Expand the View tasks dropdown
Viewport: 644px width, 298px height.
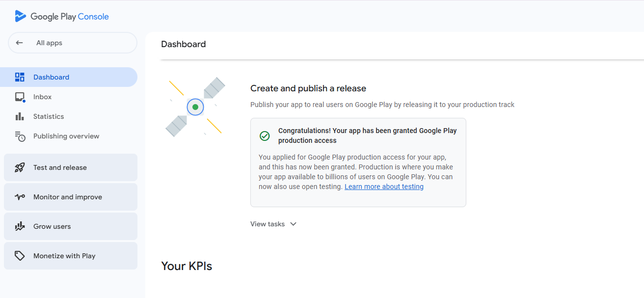273,224
